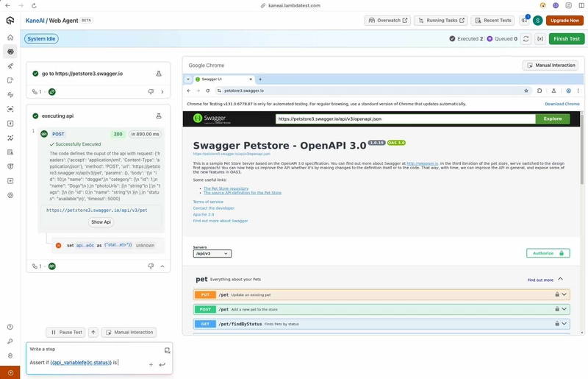588x379 pixels.
Task: Close the Swagger UI tab
Action: pyautogui.click(x=251, y=79)
